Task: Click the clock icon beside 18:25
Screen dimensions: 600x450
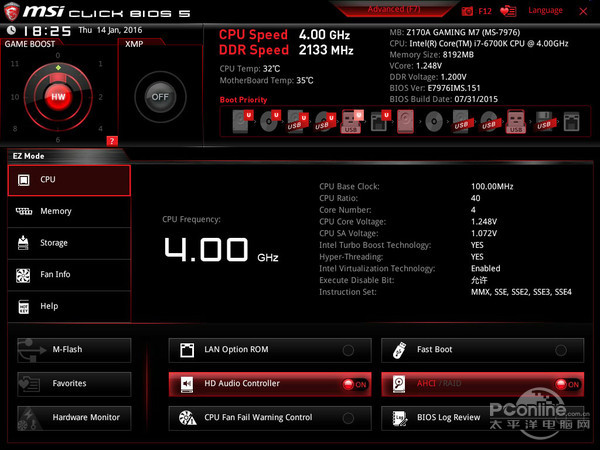Action: tap(11, 30)
